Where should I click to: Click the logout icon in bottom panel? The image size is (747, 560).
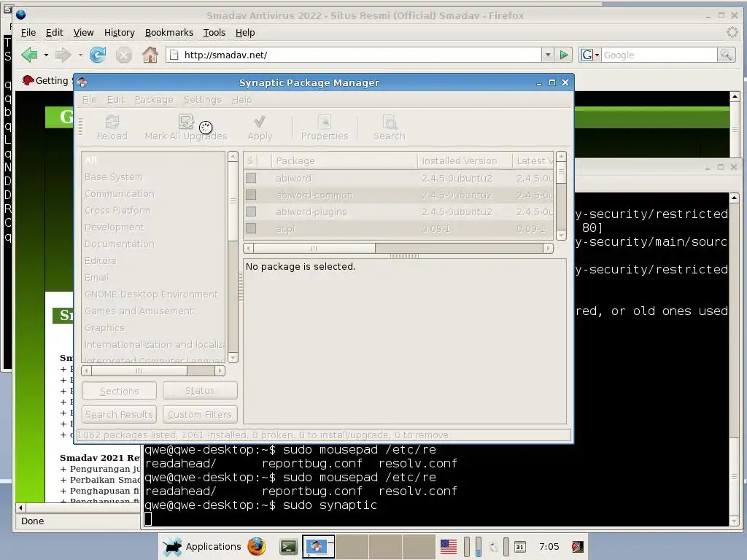click(578, 547)
